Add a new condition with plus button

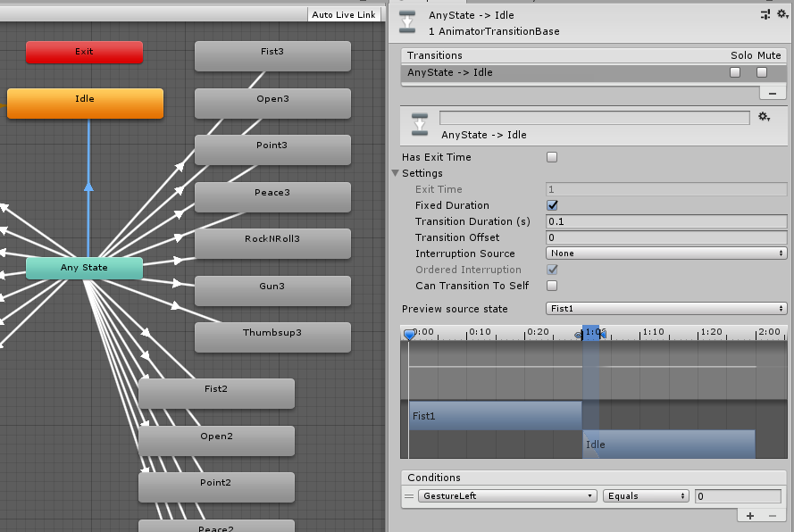click(750, 515)
